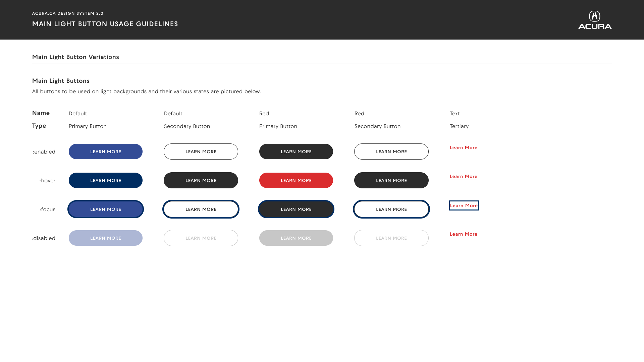Click the focus-state dark Red primary button
644x362 pixels.
(296, 209)
